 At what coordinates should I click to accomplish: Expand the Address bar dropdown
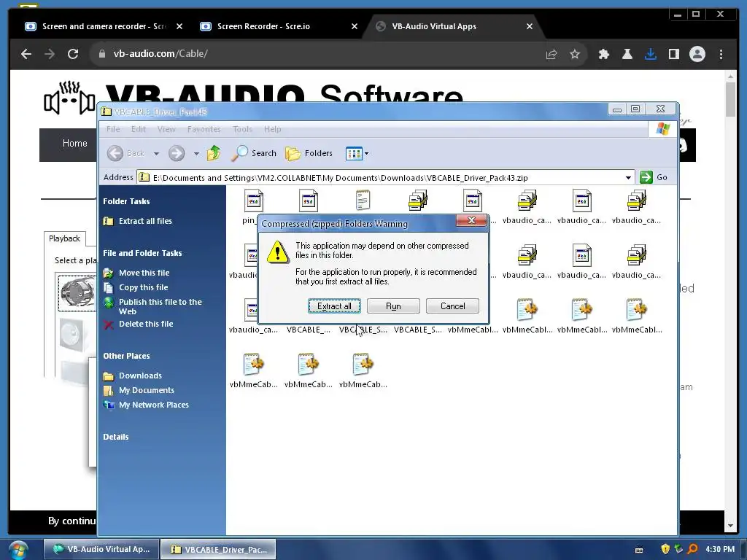click(628, 178)
